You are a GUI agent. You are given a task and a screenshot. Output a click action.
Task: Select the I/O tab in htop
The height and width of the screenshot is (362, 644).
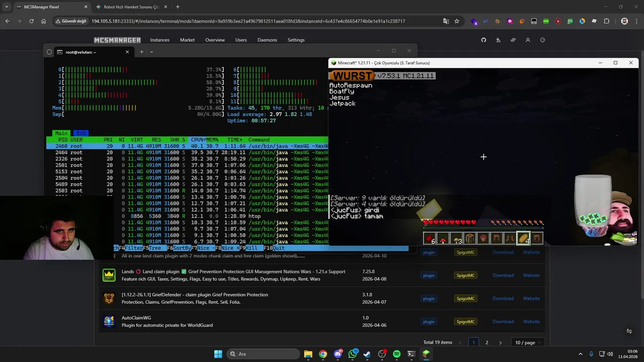point(80,133)
